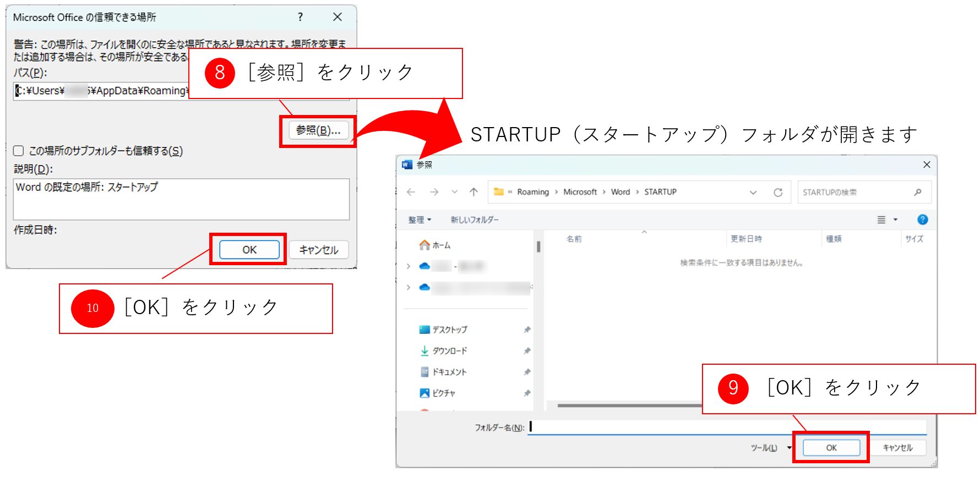
Task: Click the 参照(B)... button
Action: (x=318, y=130)
